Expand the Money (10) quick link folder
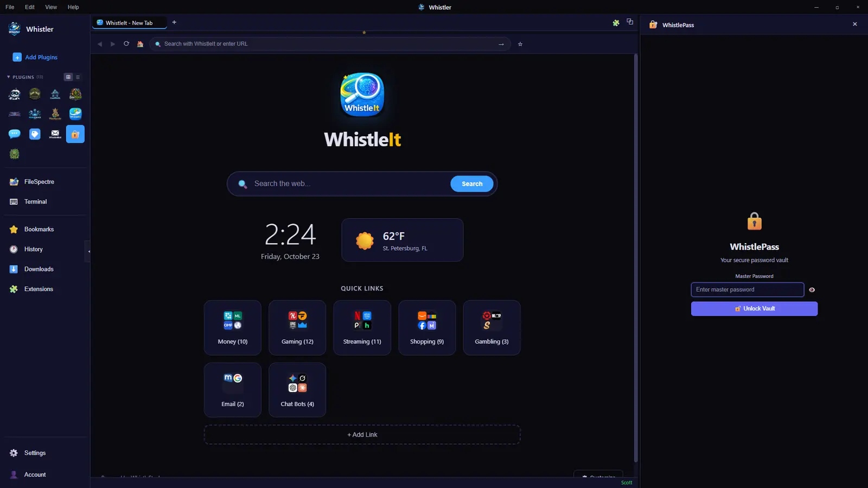Viewport: 868px width, 488px height. coord(233,328)
